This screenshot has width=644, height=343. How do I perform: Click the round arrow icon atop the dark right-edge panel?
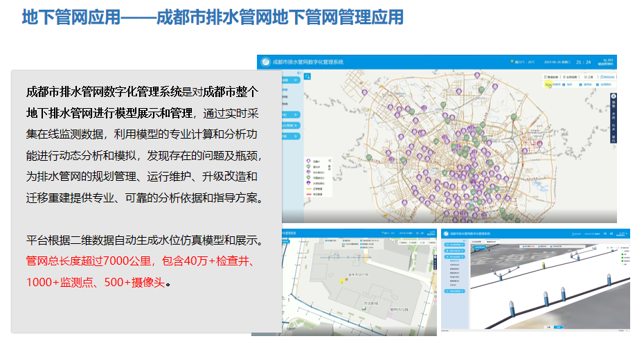coord(614,96)
